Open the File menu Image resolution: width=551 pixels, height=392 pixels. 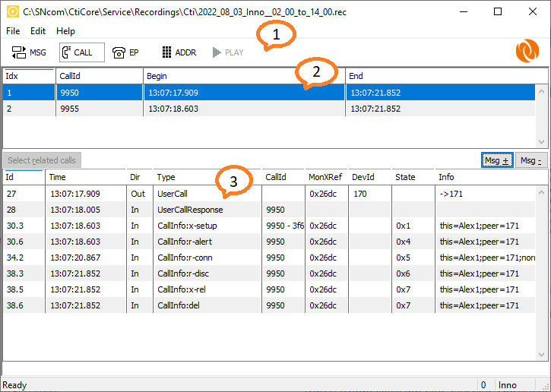pos(13,31)
